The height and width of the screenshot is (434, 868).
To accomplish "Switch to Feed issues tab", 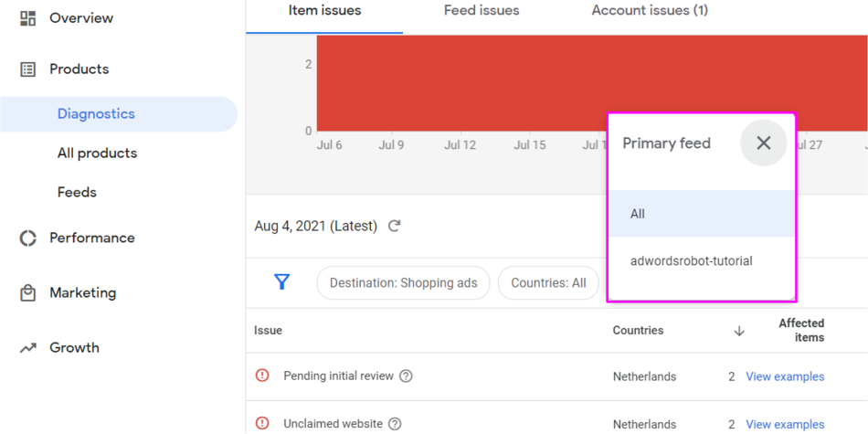I will pos(482,11).
